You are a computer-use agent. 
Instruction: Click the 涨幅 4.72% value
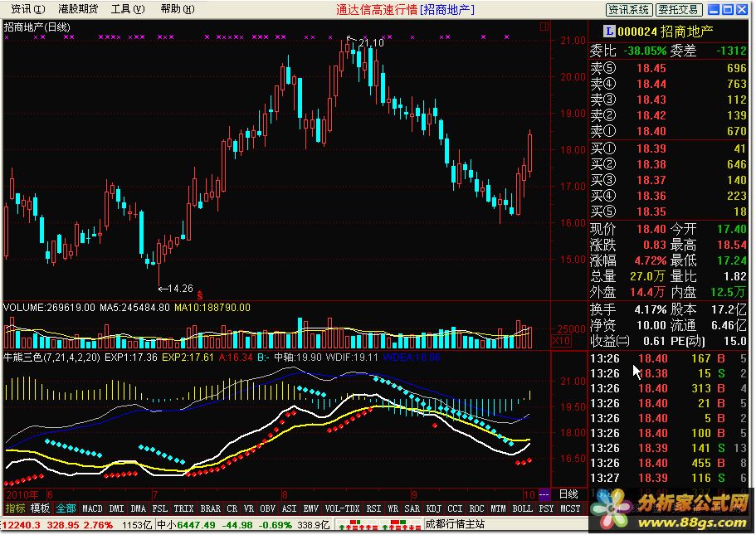(651, 260)
